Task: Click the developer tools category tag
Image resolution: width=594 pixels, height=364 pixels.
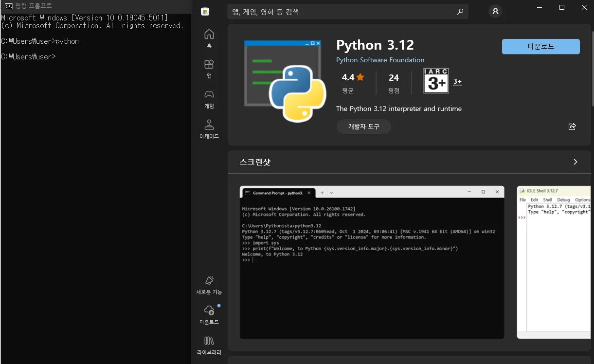Action: tap(363, 127)
